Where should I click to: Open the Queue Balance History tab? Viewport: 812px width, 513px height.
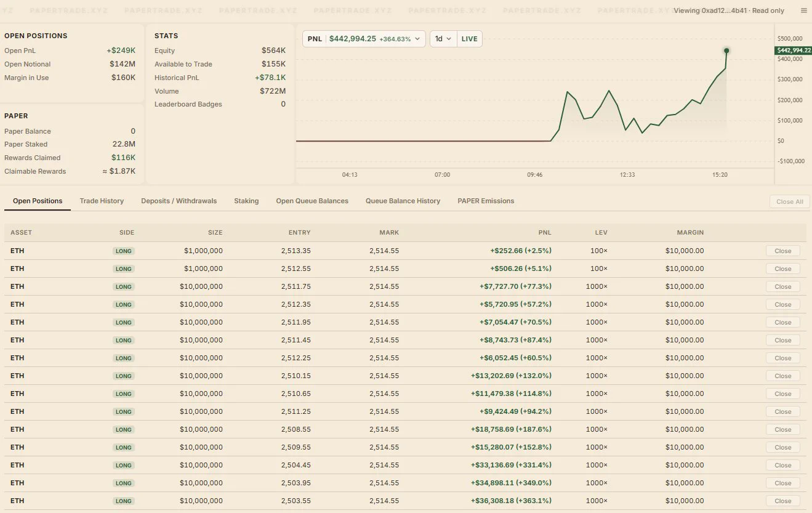pyautogui.click(x=403, y=201)
